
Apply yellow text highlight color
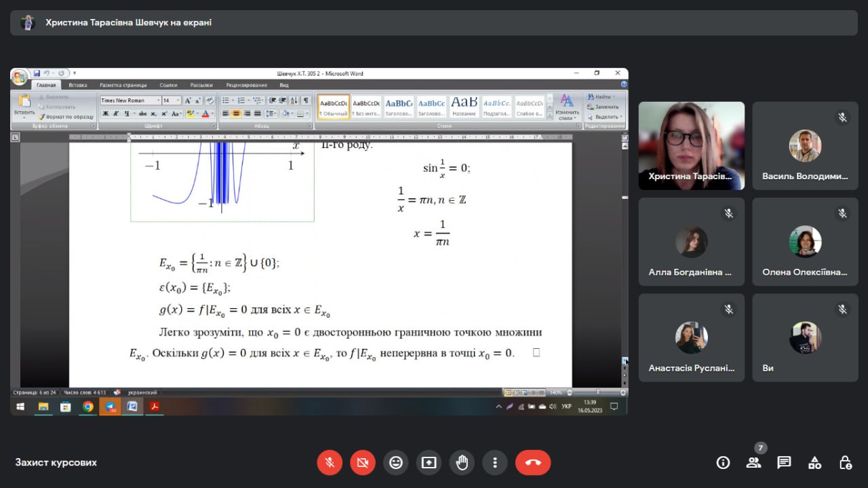coord(191,113)
